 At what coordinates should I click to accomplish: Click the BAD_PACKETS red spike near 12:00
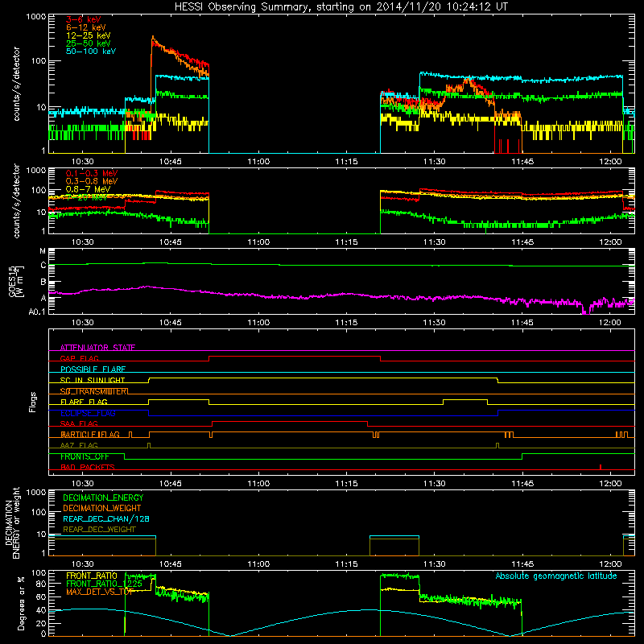[x=601, y=467]
